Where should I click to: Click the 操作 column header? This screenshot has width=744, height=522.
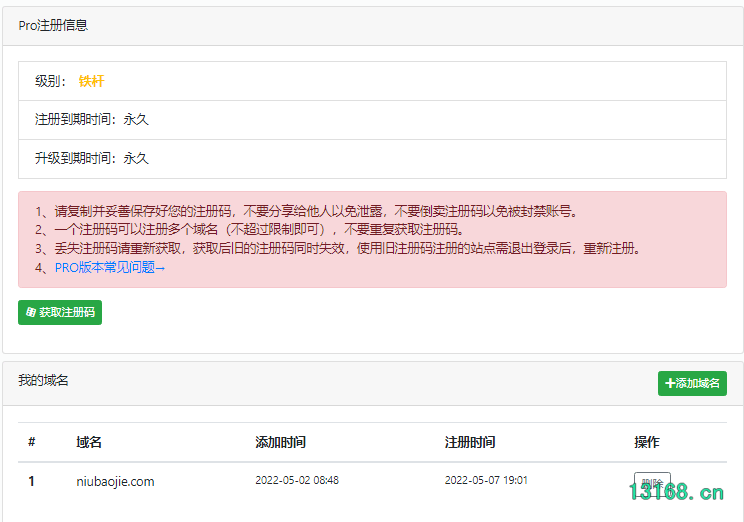click(x=647, y=442)
